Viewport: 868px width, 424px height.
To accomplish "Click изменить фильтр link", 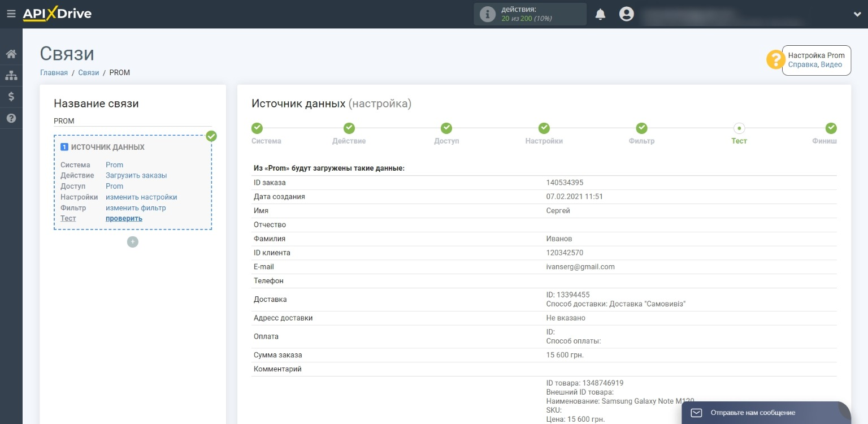I will click(136, 208).
